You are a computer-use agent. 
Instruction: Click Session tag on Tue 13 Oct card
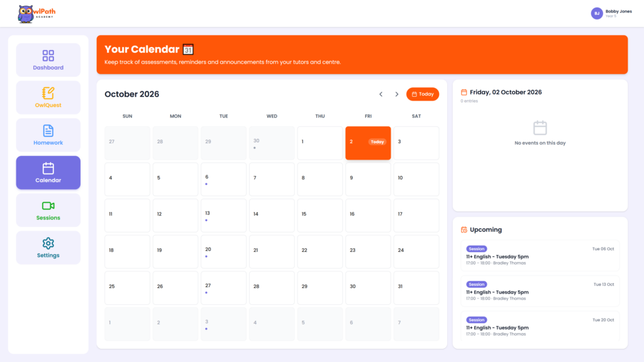pyautogui.click(x=477, y=284)
